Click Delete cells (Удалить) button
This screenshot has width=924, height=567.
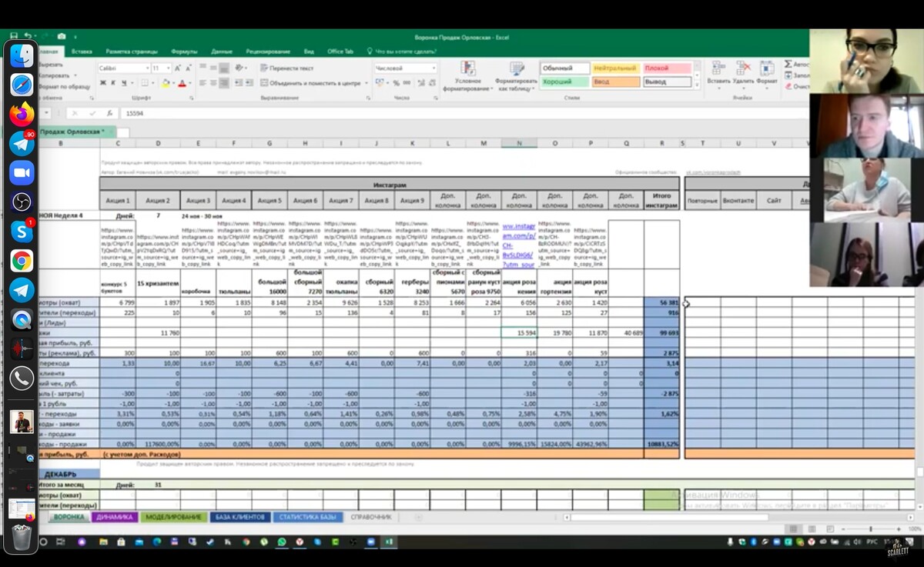[743, 73]
